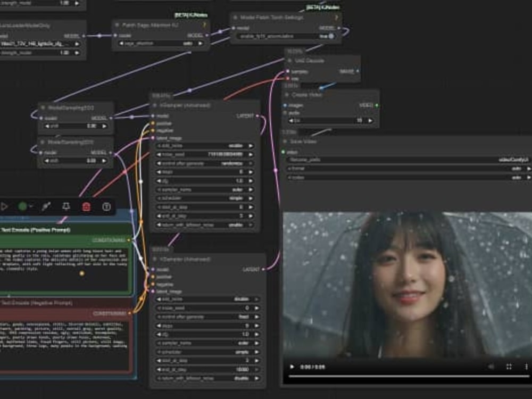Change return_with_leftover_noise set to disable
This screenshot has width=532, height=399.
pyautogui.click(x=207, y=378)
